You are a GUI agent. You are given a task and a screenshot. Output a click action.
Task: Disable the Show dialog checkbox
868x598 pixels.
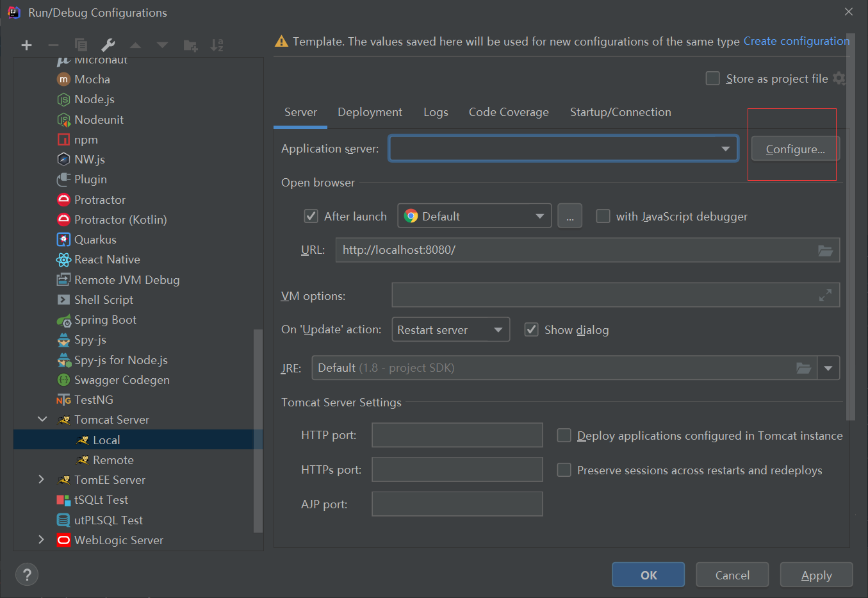[531, 329]
